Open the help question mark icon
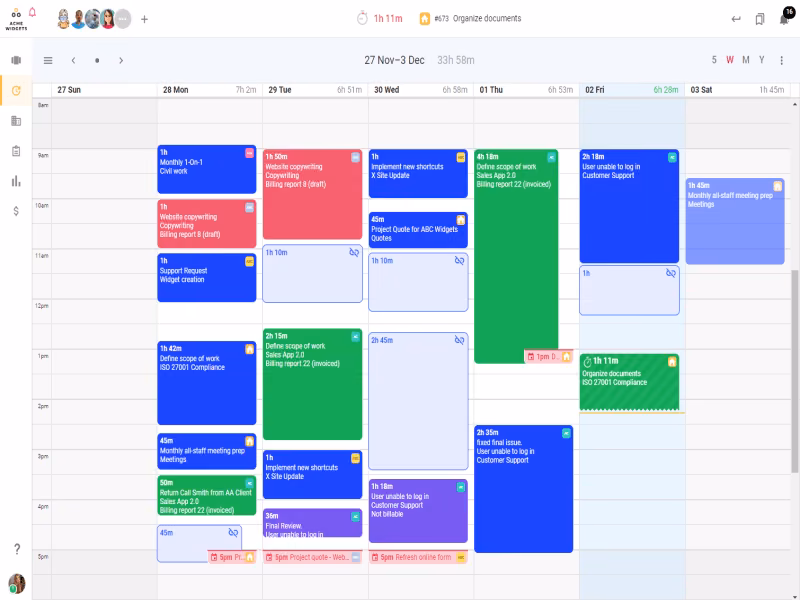 click(17, 548)
